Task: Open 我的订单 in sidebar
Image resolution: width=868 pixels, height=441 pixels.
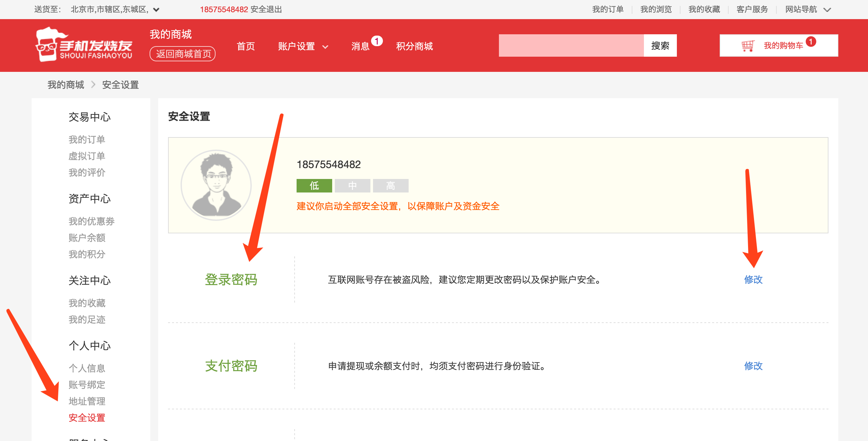Action: 87,139
